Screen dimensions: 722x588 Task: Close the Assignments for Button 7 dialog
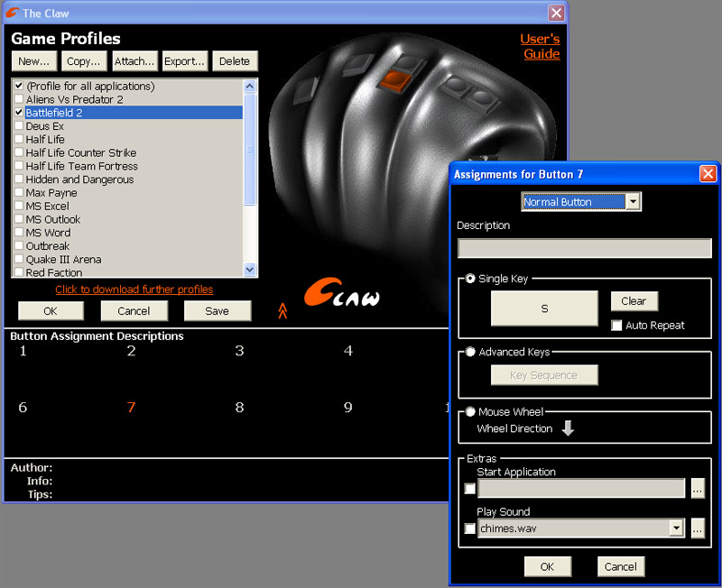[708, 174]
